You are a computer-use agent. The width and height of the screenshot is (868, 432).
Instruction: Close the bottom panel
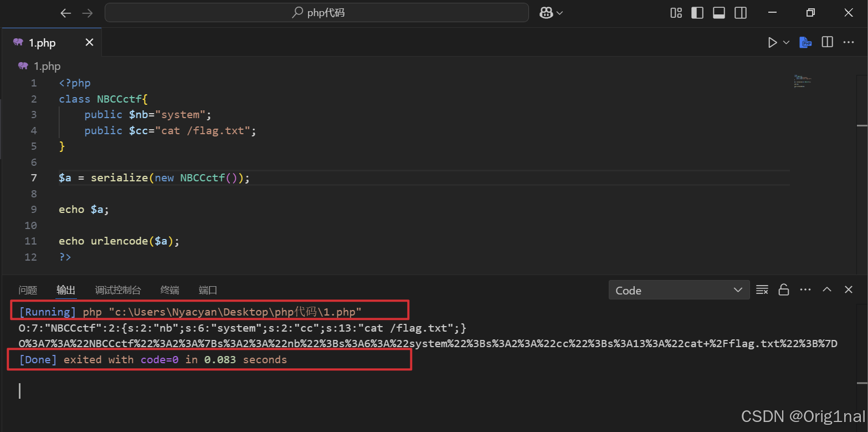[848, 289]
